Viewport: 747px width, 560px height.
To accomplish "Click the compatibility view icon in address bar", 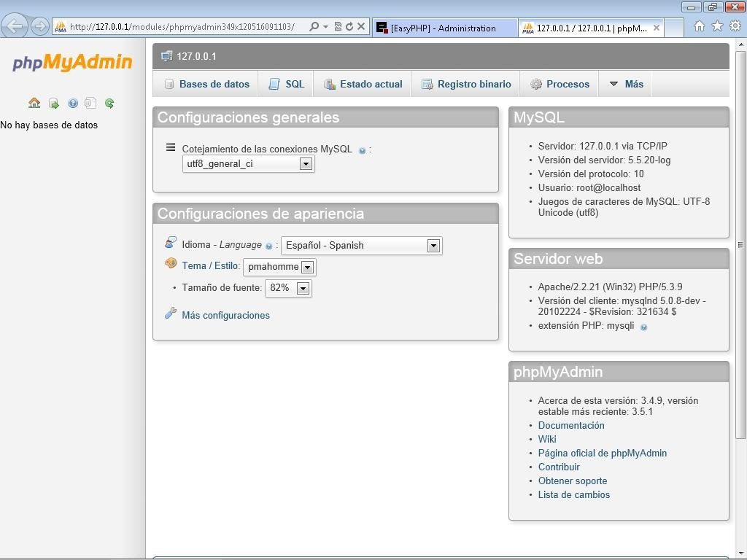I will coord(338,27).
